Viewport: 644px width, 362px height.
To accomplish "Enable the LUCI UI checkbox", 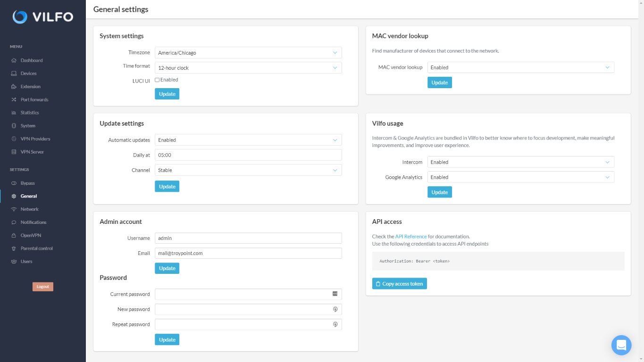I will point(157,80).
